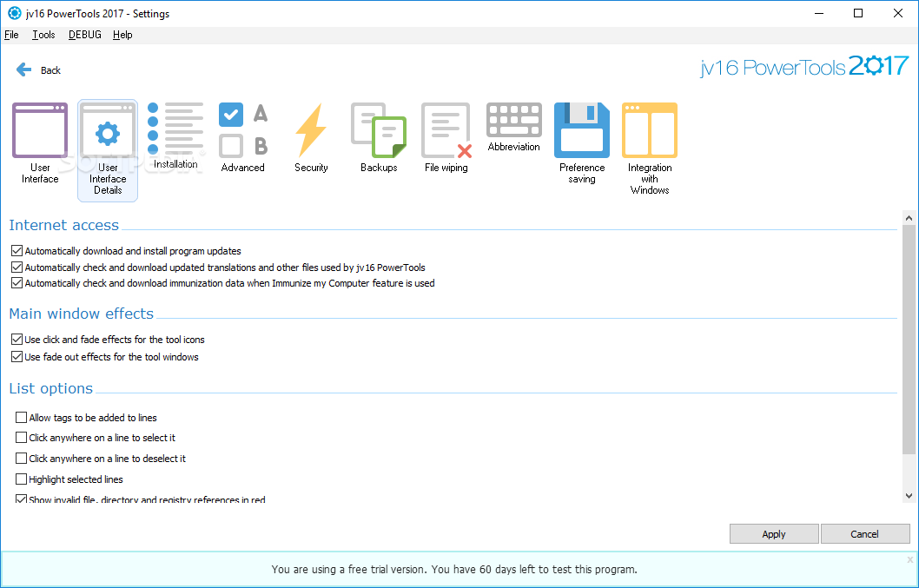Dismiss the free trial notice with the x

point(910,560)
